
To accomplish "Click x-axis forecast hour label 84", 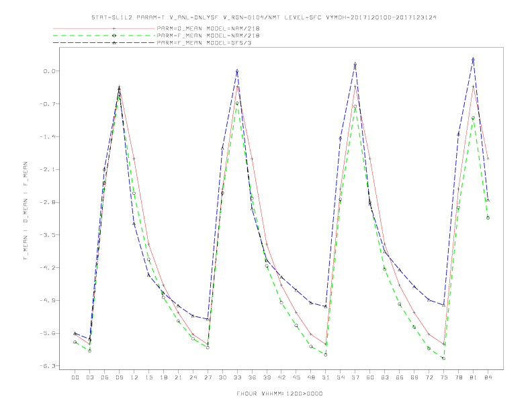I will 488,377.
